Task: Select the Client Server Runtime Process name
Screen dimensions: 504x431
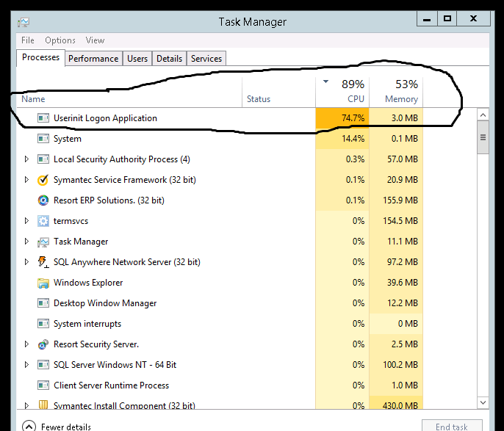Action: click(x=111, y=385)
